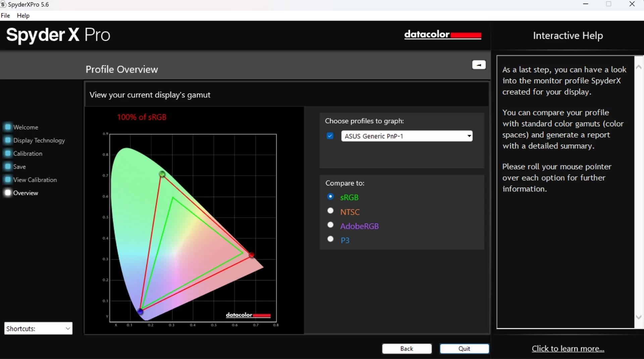Open the 'Click to learn more...' link
This screenshot has width=644, height=359.
pos(568,349)
